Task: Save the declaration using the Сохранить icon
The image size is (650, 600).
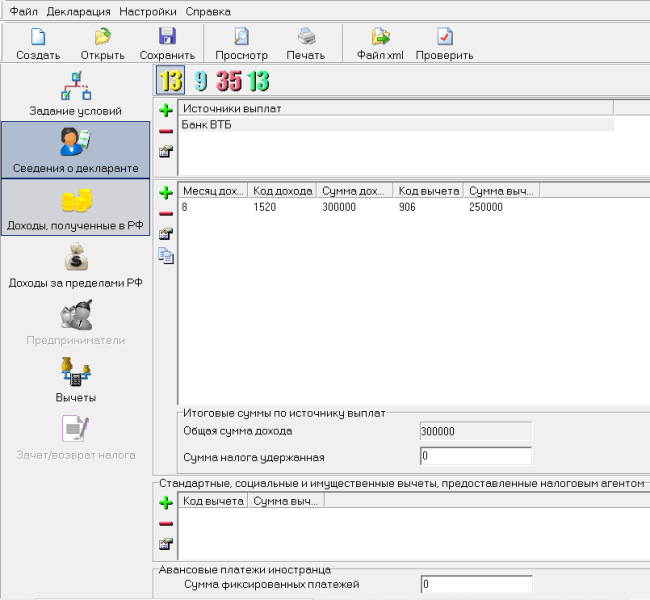Action: 167,38
